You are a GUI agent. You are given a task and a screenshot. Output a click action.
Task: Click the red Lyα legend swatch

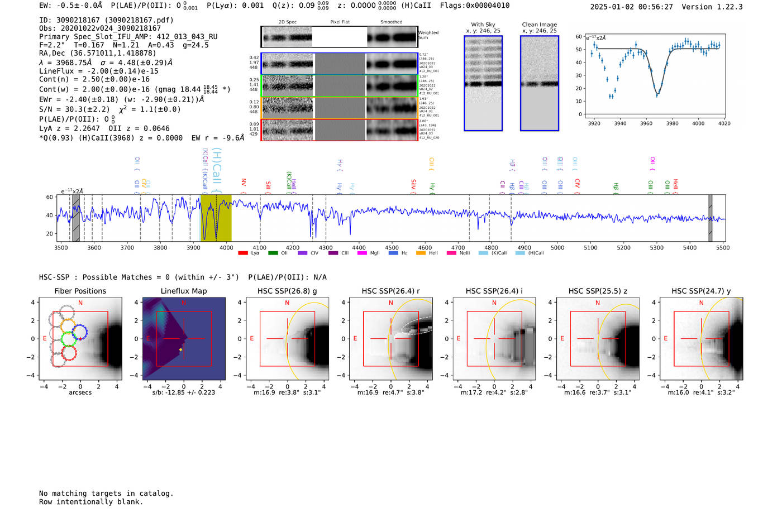pyautogui.click(x=243, y=253)
